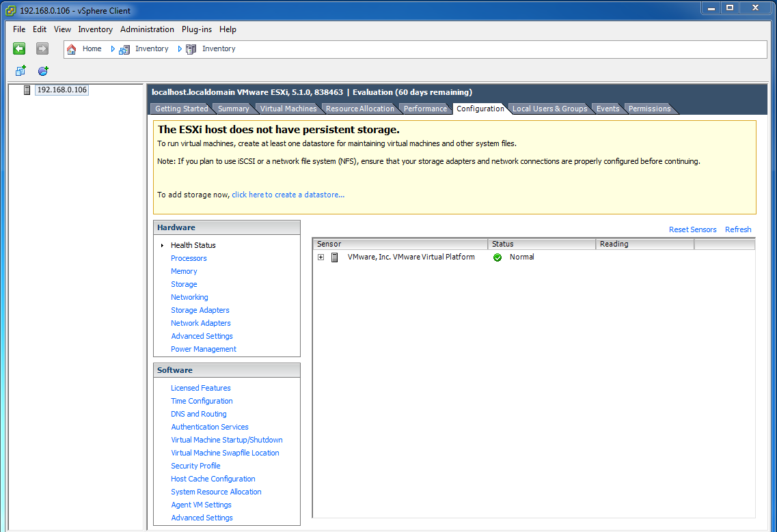Open Advanced Settings under Software
Screen dimensions: 777x532
click(x=202, y=518)
